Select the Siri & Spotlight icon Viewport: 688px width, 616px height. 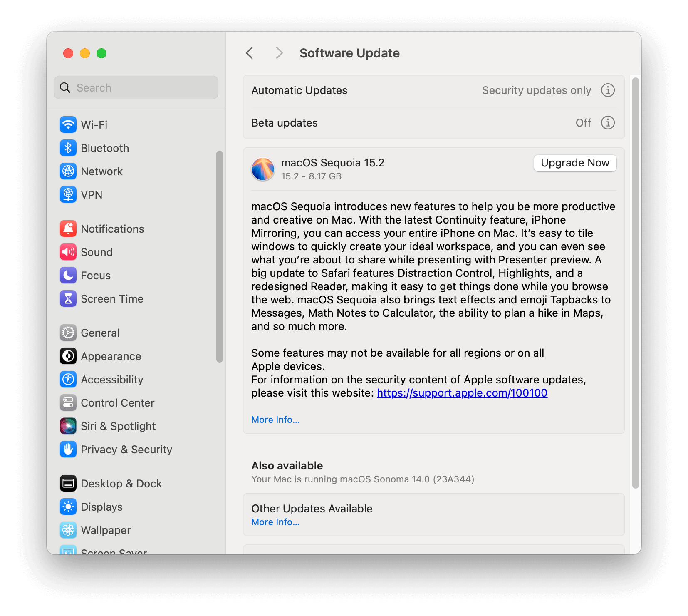[68, 426]
